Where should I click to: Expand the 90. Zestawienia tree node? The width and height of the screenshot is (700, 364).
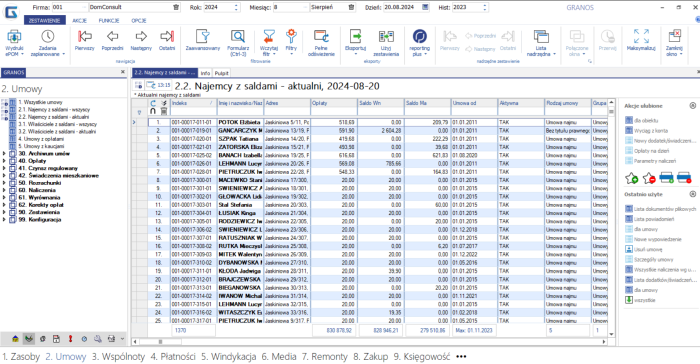pos(4,213)
